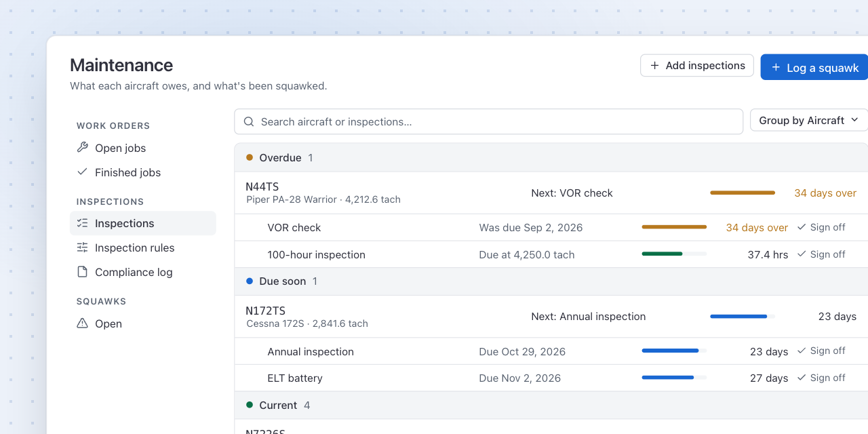Click the checklist icon beside Inspections
The width and height of the screenshot is (868, 434).
[83, 222]
